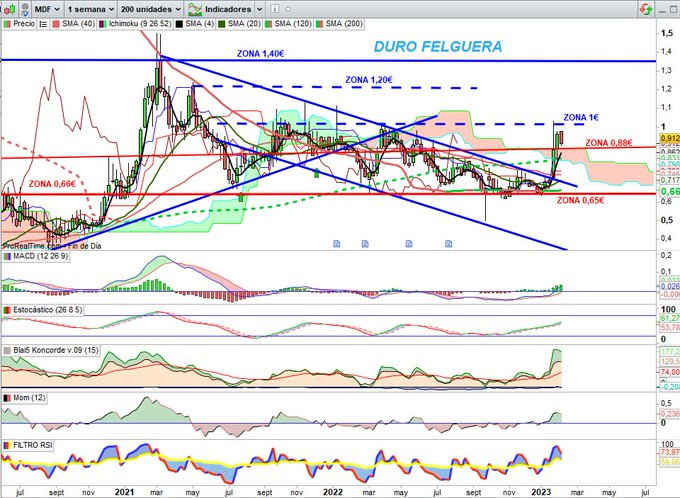Image resolution: width=680 pixels, height=498 pixels.
Task: Open the MDF ticker dropdown
Action: [47, 9]
